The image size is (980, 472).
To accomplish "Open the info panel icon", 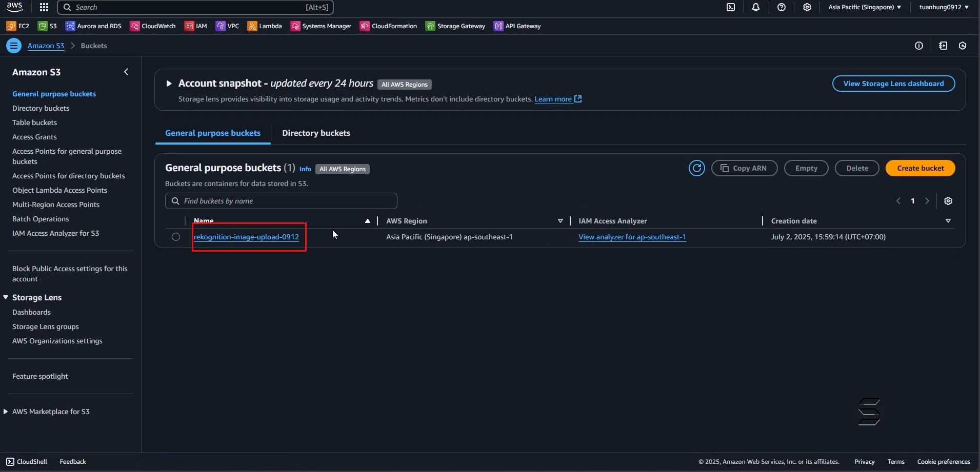I will (919, 46).
